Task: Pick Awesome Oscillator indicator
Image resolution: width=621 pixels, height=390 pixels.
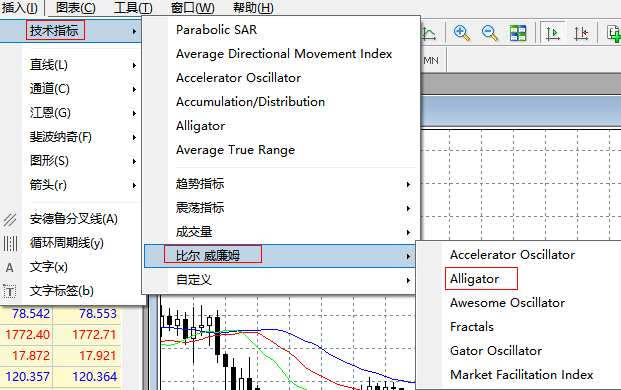Action: 507,303
